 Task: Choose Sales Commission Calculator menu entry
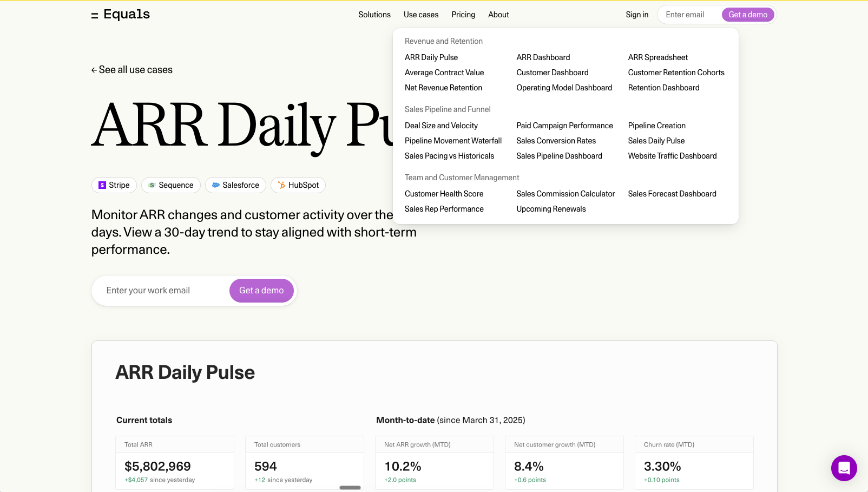point(565,194)
